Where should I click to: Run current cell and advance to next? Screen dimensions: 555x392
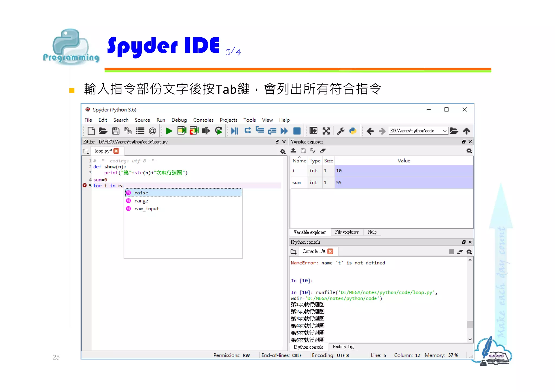(194, 131)
